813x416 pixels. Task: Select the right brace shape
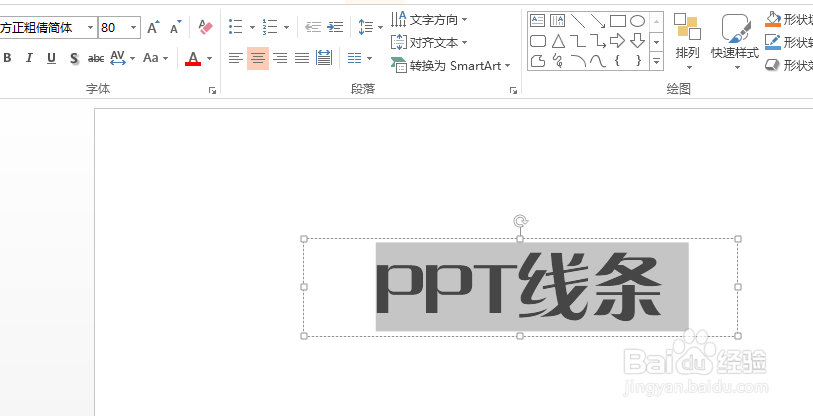638,61
